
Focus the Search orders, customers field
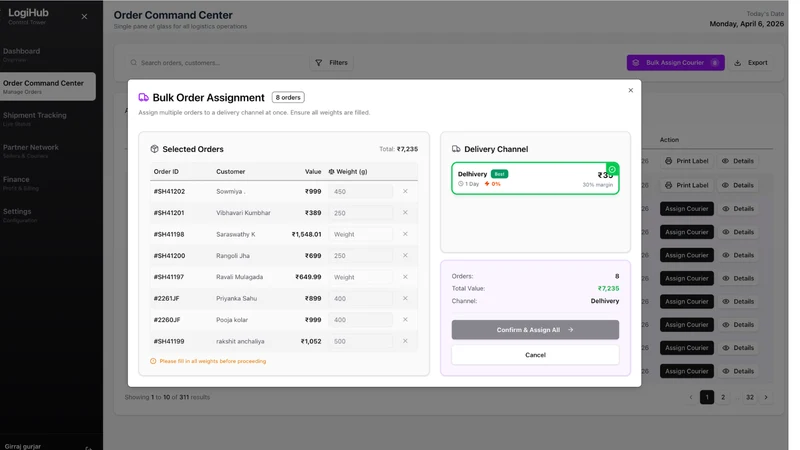pos(217,63)
